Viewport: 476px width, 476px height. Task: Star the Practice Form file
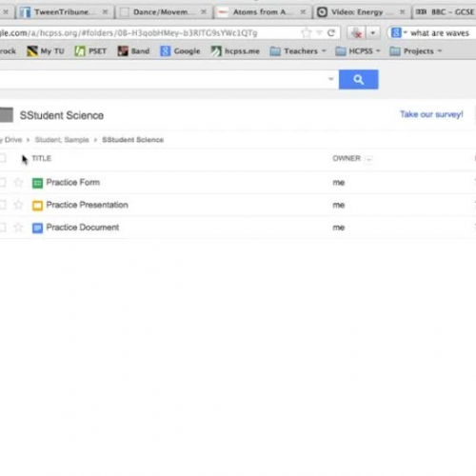18,183
